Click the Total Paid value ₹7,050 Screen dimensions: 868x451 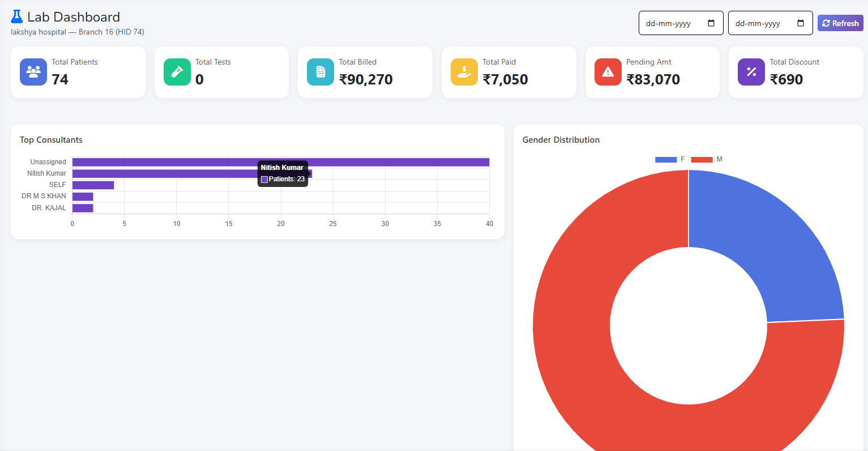tap(505, 79)
